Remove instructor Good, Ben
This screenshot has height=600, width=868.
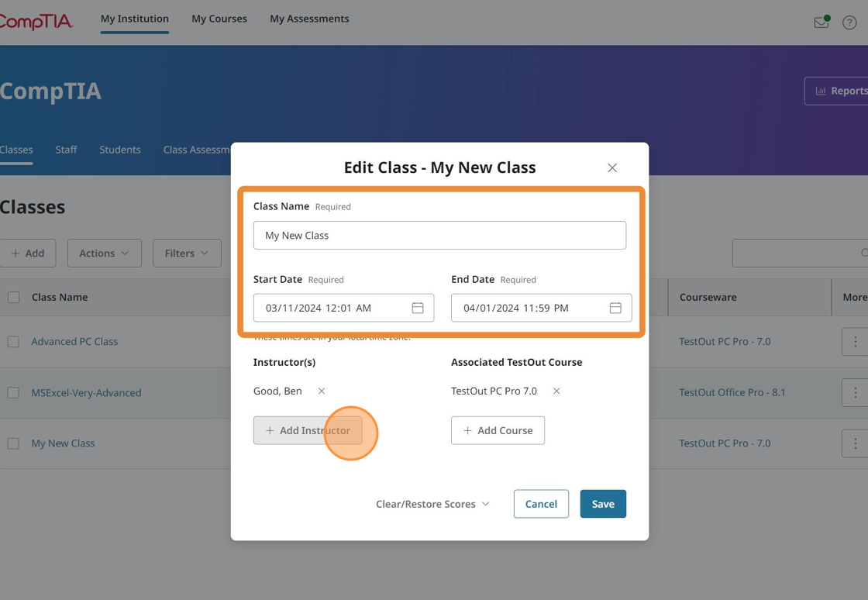point(321,391)
